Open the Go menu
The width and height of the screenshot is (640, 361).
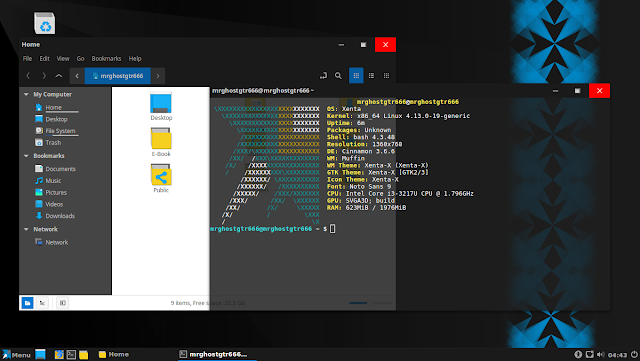[80, 58]
